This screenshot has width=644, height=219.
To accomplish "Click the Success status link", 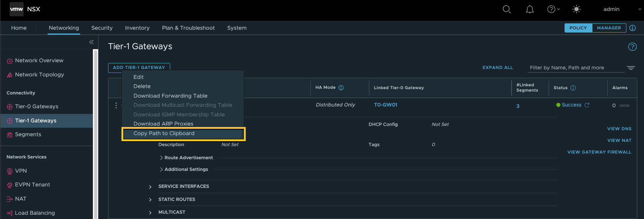I will pyautogui.click(x=572, y=105).
